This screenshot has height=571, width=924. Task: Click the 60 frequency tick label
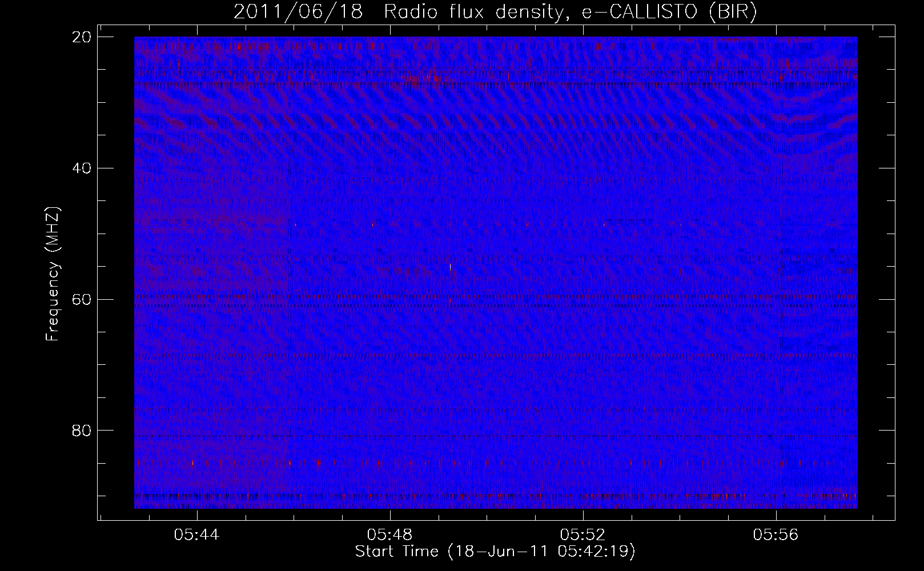click(82, 299)
